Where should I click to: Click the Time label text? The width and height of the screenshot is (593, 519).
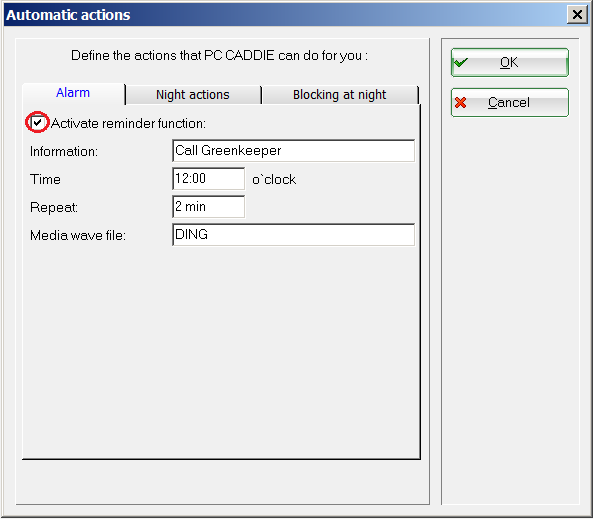click(x=45, y=179)
